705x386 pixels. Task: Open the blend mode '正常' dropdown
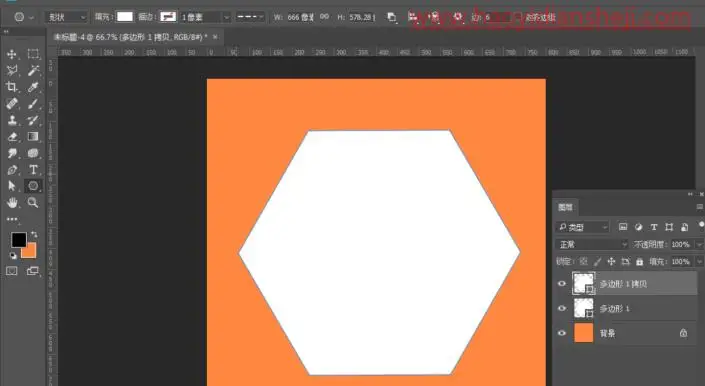click(x=592, y=244)
